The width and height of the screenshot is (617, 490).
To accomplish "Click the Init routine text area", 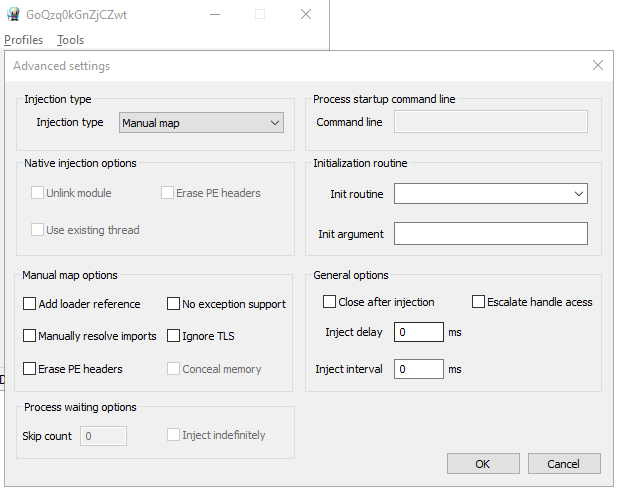I will (480, 193).
